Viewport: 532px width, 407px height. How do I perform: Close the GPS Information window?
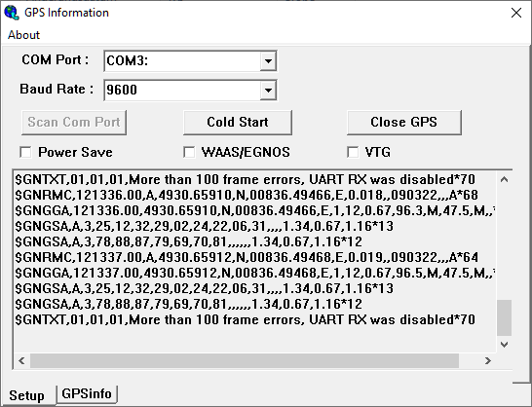(x=516, y=13)
